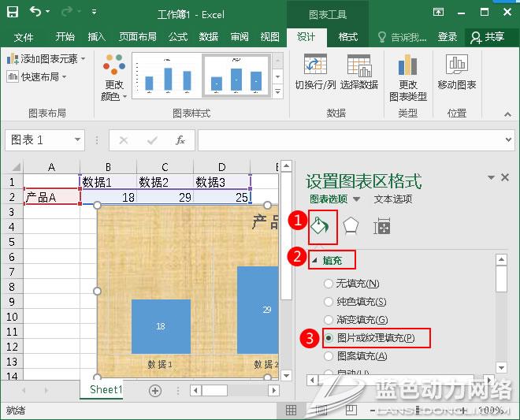Click the Share button

(488, 37)
